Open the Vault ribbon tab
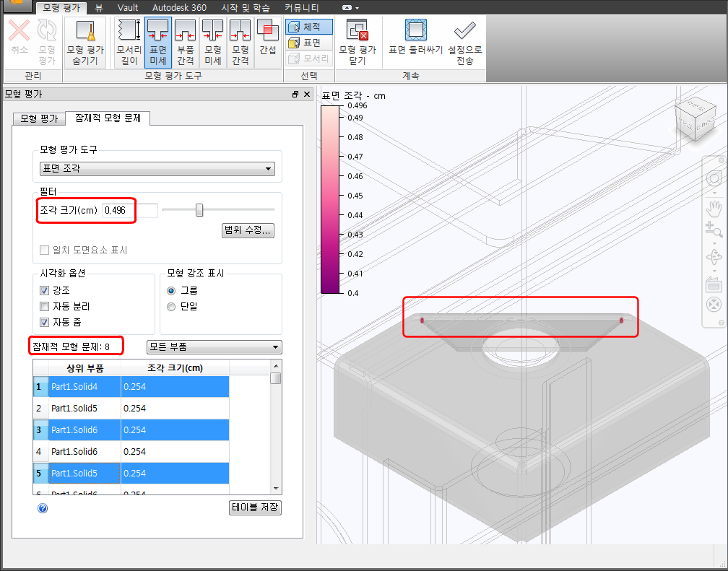 (128, 8)
